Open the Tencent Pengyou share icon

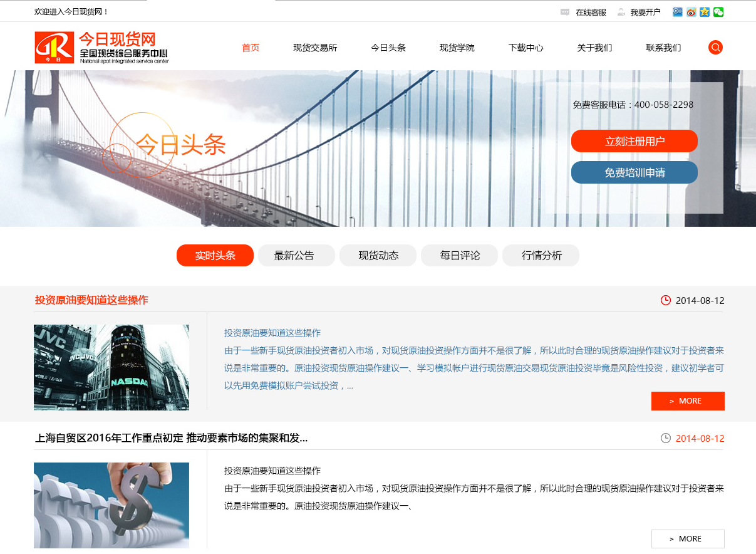pyautogui.click(x=678, y=11)
